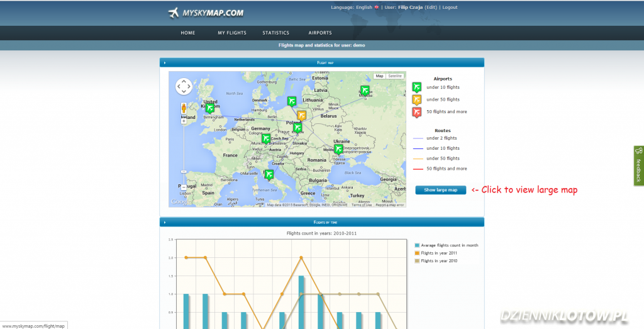
Task: Click the map zoom slider track
Action: [x=184, y=151]
